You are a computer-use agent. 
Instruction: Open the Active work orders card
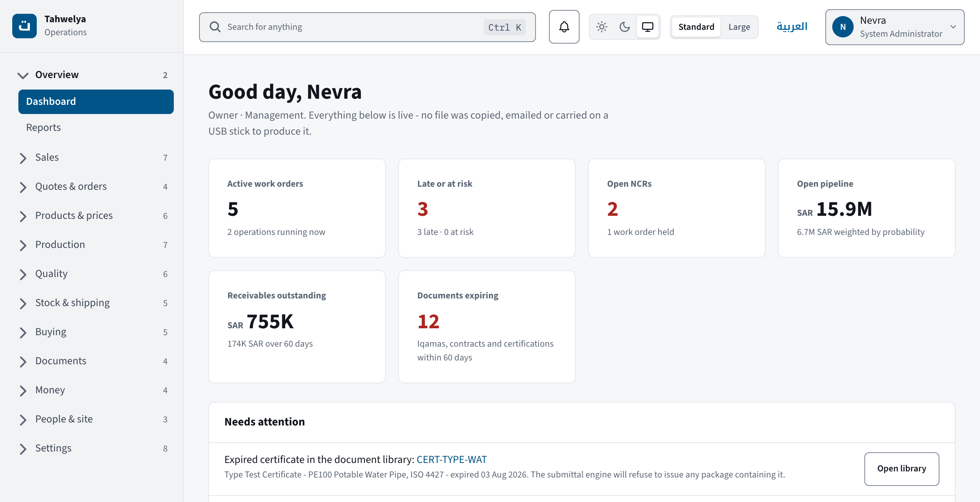pyautogui.click(x=297, y=208)
